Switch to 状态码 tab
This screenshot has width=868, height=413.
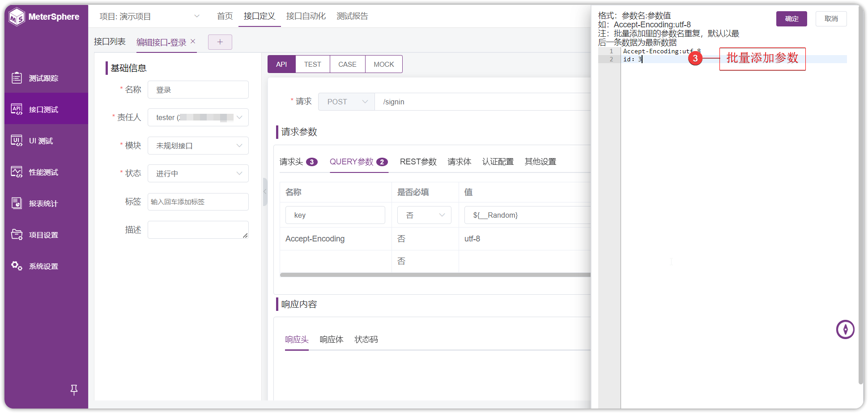[366, 340]
